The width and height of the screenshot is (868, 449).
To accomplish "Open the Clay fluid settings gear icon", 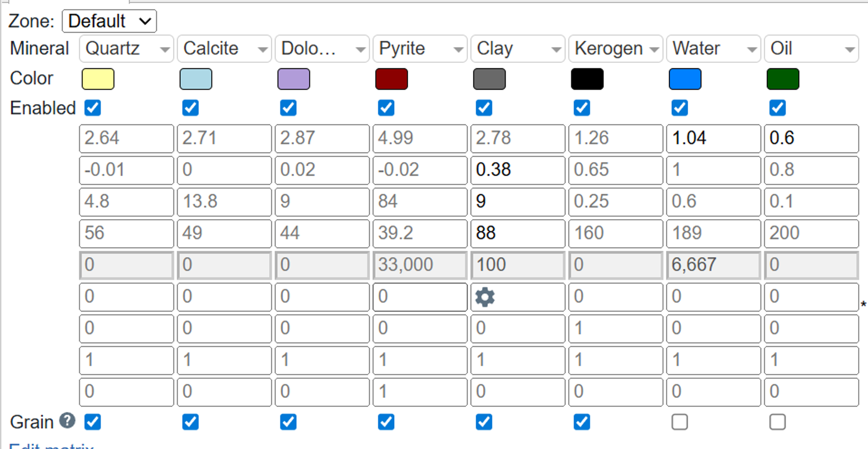I will click(484, 297).
